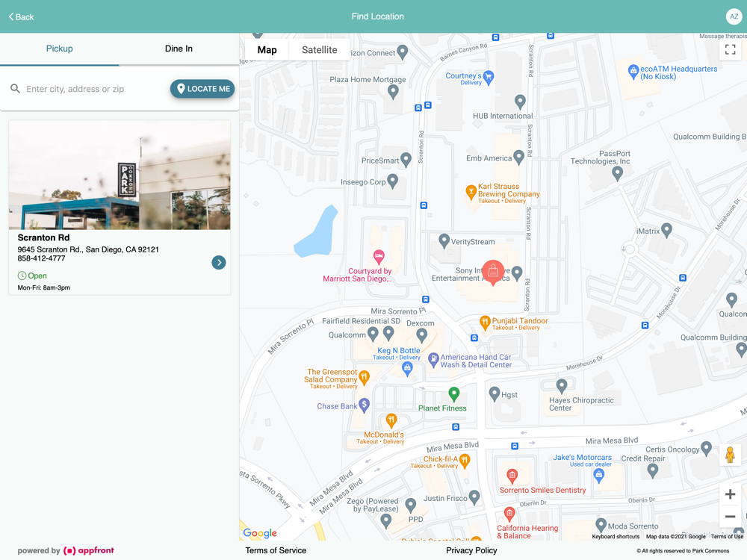Viewport: 747px width, 560px height.
Task: Open Scranton Rd details chevron
Action: (x=219, y=262)
